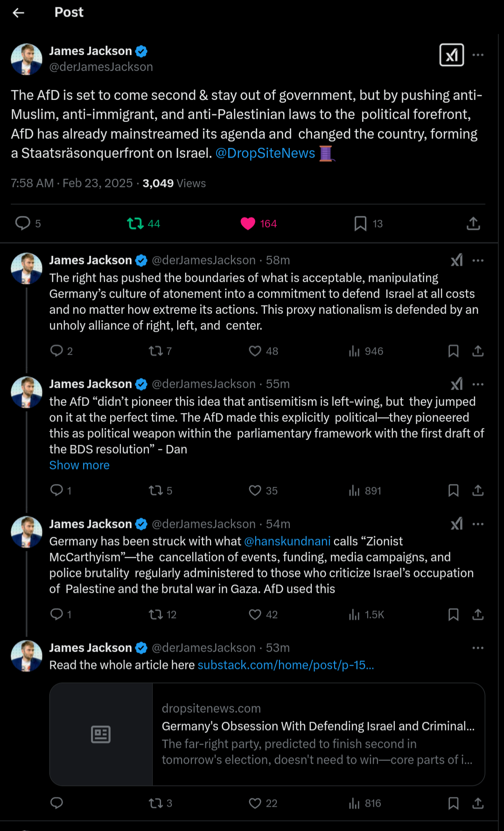The image size is (504, 831).
Task: Open more options on the main post
Action: point(478,55)
